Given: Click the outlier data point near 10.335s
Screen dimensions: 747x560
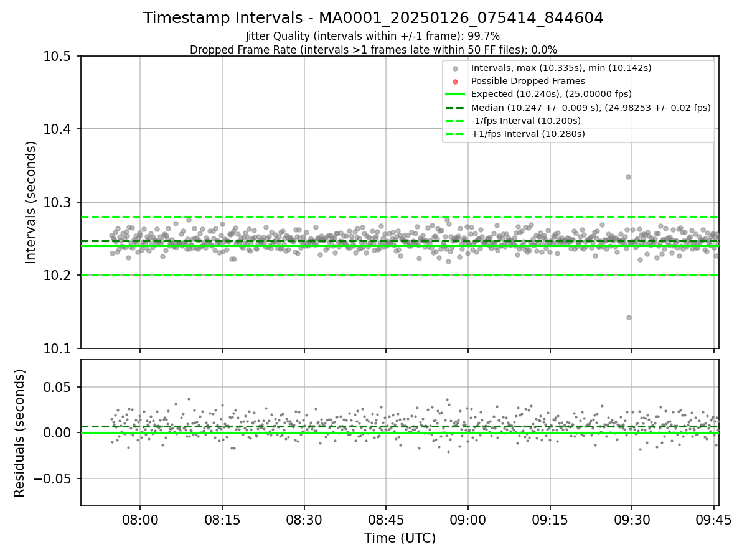Looking at the screenshot, I should click(x=628, y=177).
